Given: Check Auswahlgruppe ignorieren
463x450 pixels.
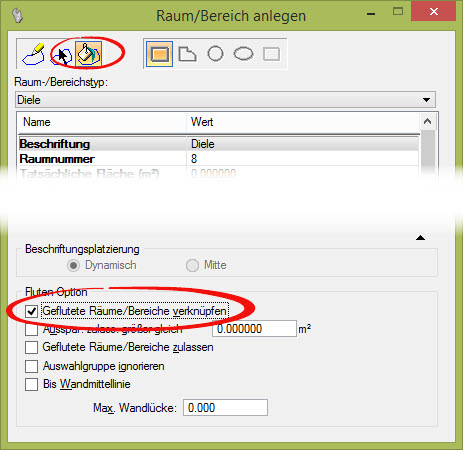Looking at the screenshot, I should pos(31,366).
